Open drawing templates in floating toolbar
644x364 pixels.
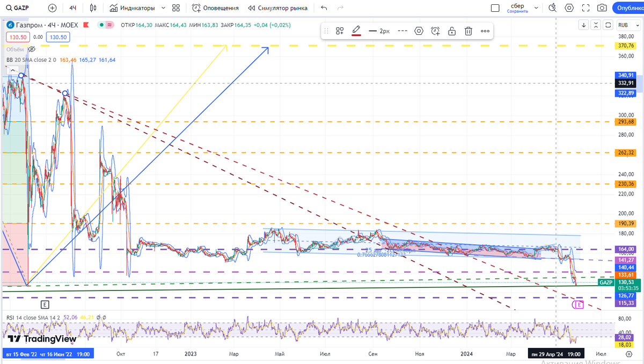[340, 31]
